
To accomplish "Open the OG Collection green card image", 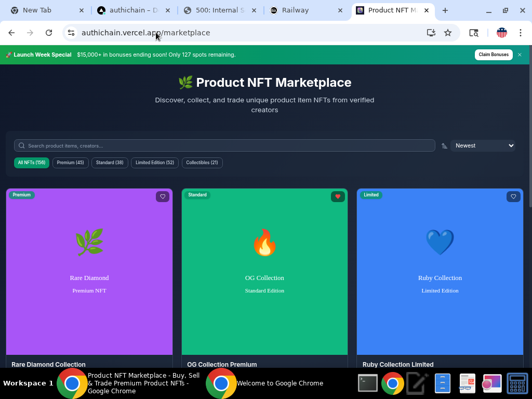I will pyautogui.click(x=264, y=272).
